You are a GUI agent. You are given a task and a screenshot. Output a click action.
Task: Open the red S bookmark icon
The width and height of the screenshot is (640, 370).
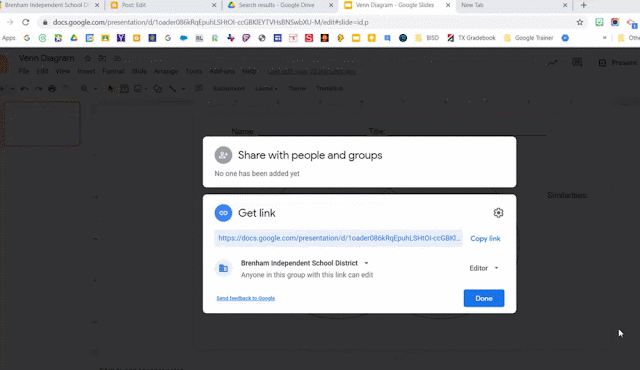(309, 38)
